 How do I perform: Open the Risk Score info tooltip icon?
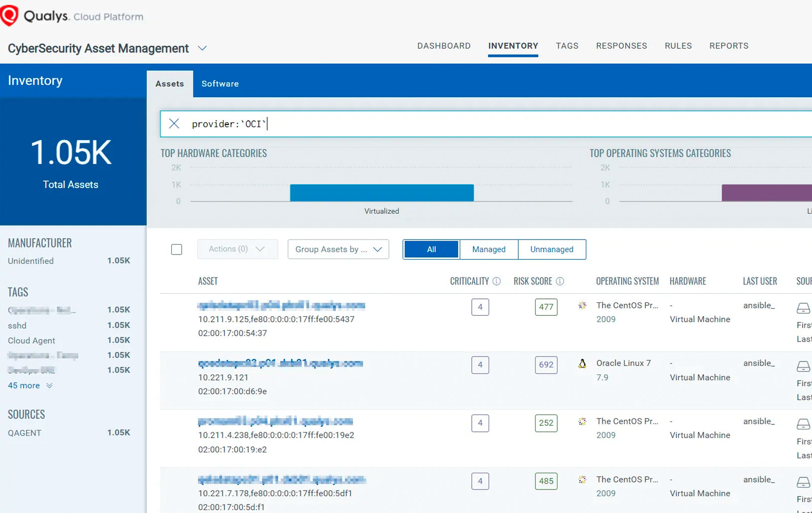point(560,281)
